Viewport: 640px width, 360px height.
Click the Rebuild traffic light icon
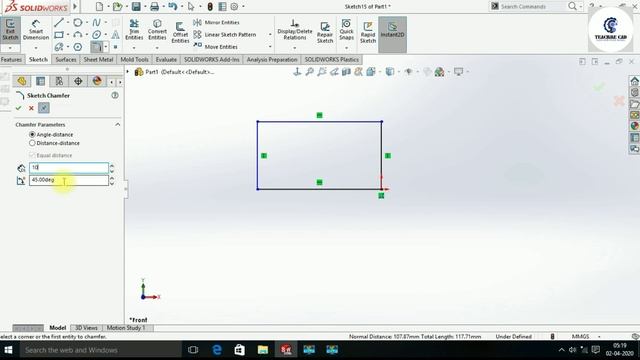(210, 7)
